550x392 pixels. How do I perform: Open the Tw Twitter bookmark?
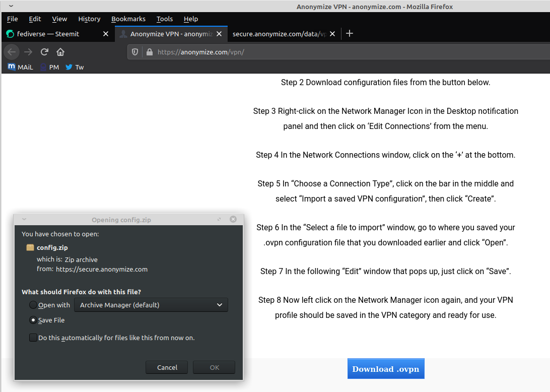click(75, 67)
